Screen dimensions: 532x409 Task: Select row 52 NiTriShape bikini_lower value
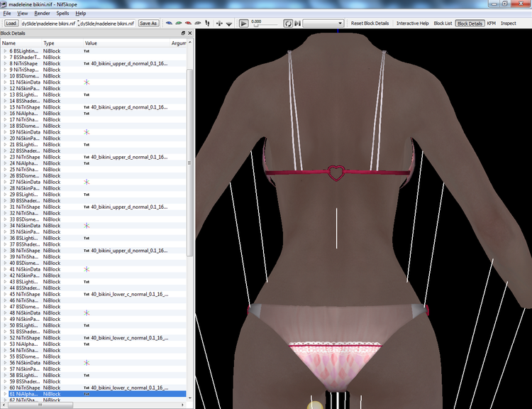(130, 338)
